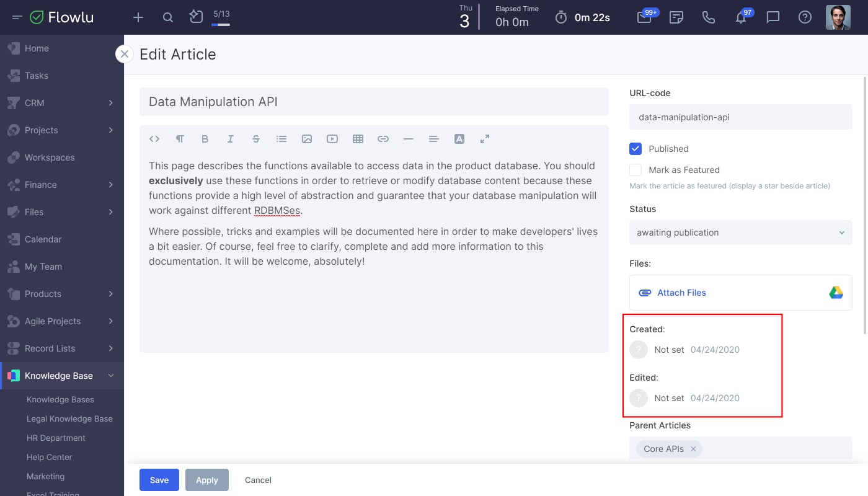Insert a horizontal line

coord(409,139)
